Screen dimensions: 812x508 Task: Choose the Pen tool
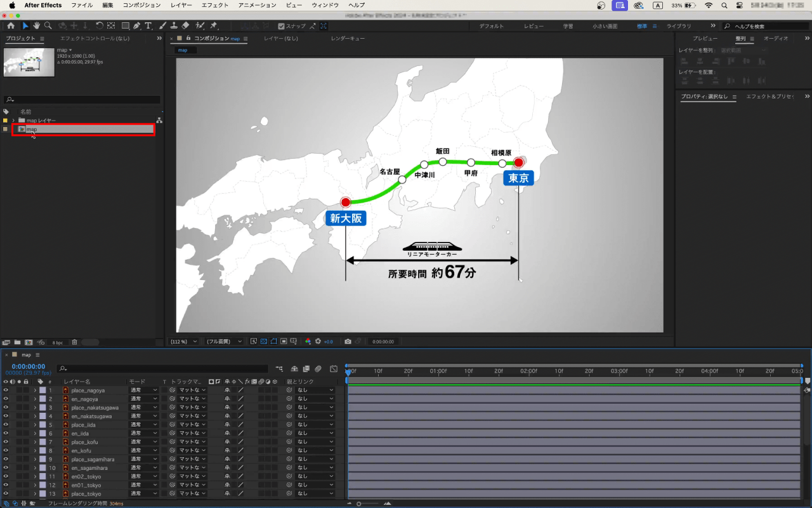point(136,26)
